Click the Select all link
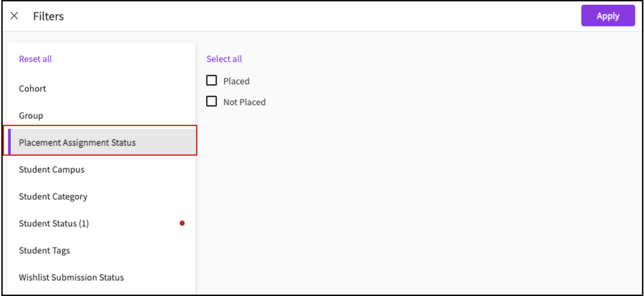This screenshot has width=644, height=296. [224, 59]
